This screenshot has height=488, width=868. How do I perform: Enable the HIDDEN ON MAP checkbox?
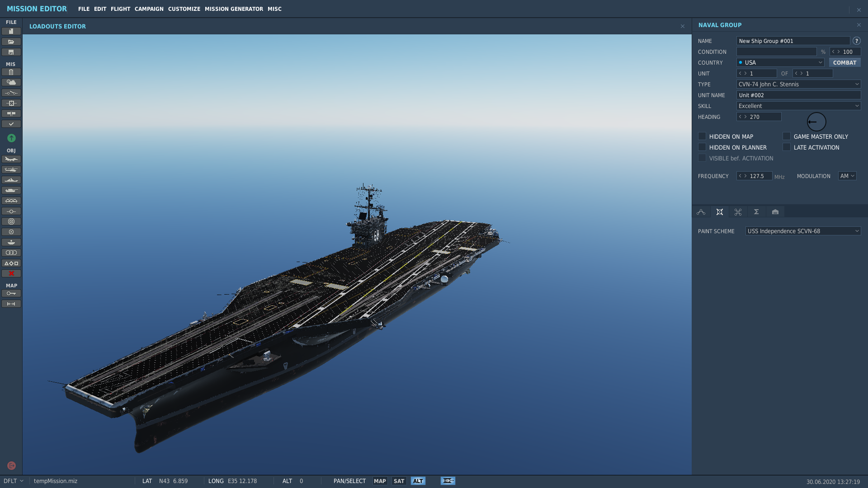(x=702, y=136)
